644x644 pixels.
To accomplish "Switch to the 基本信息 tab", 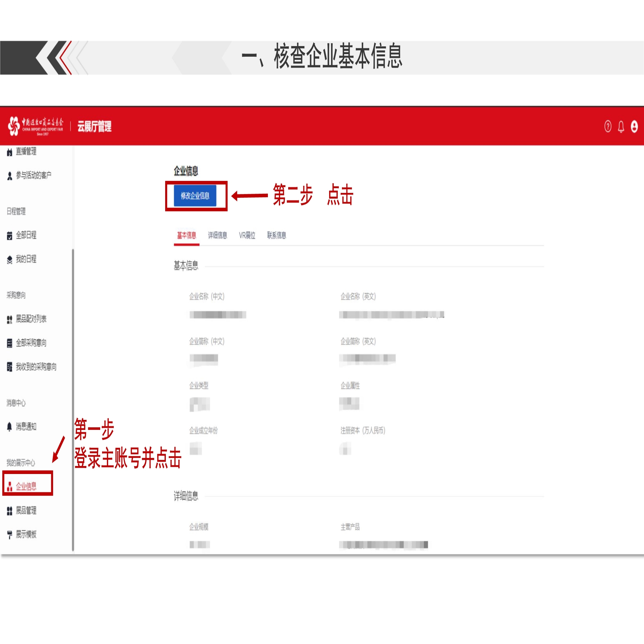I will point(187,236).
